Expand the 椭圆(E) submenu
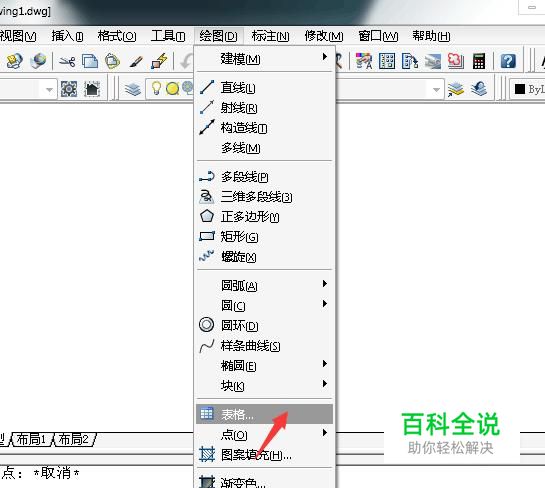This screenshot has height=488, width=545. 265,365
